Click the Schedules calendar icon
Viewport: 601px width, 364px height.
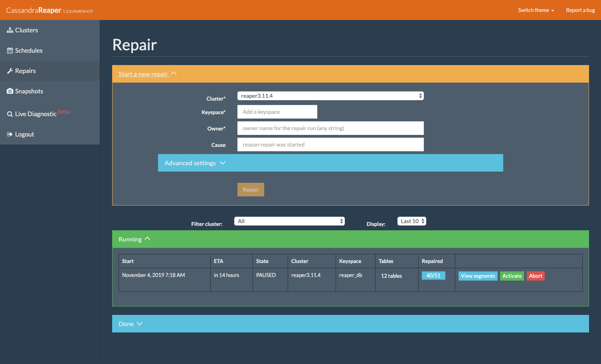point(10,51)
